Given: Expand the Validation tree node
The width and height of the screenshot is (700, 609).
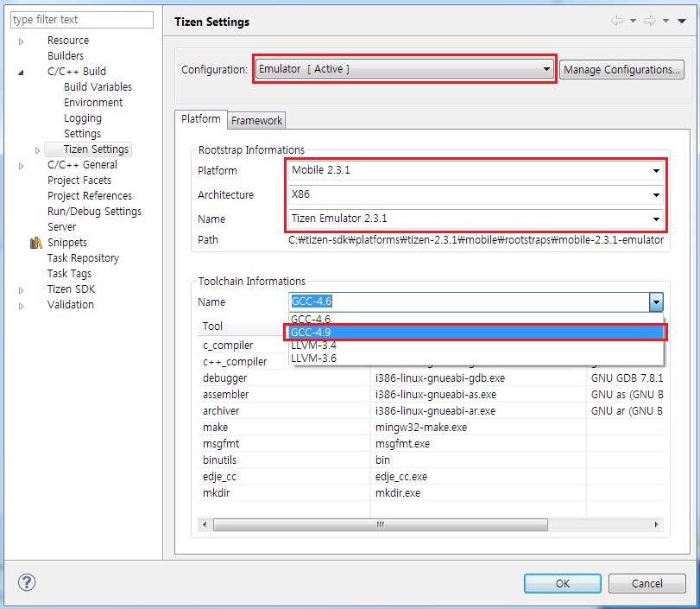Looking at the screenshot, I should click(21, 306).
